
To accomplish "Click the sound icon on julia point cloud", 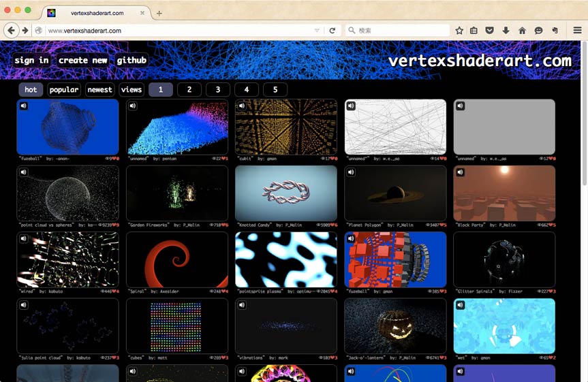I will 24,305.
